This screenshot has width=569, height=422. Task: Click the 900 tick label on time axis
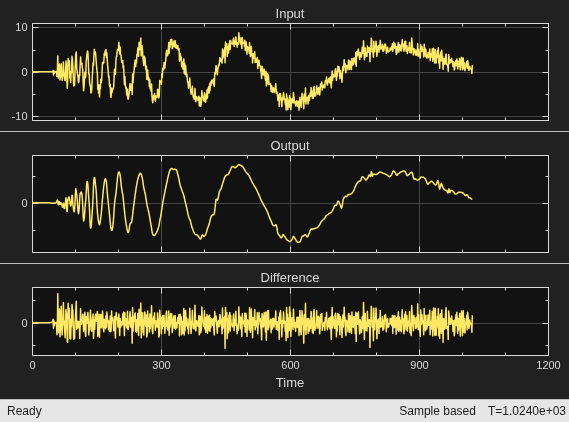(x=419, y=365)
